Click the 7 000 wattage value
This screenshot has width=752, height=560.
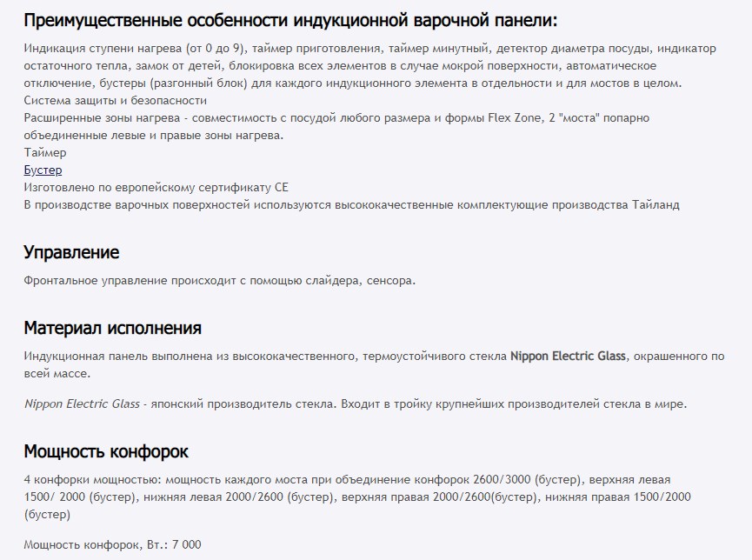(185, 544)
